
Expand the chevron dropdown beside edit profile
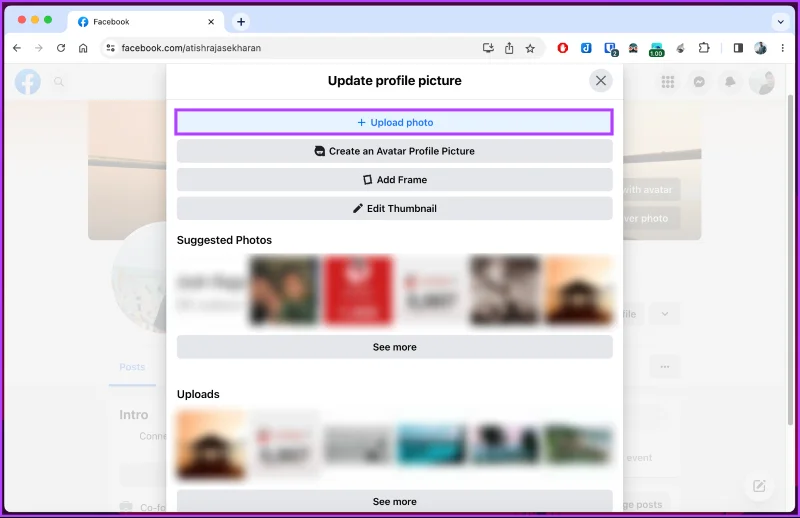664,314
